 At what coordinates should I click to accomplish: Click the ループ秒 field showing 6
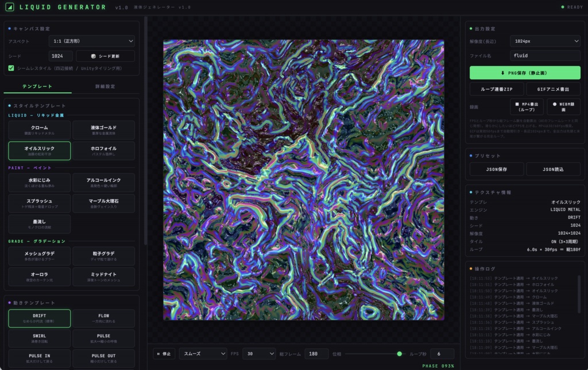click(x=442, y=354)
